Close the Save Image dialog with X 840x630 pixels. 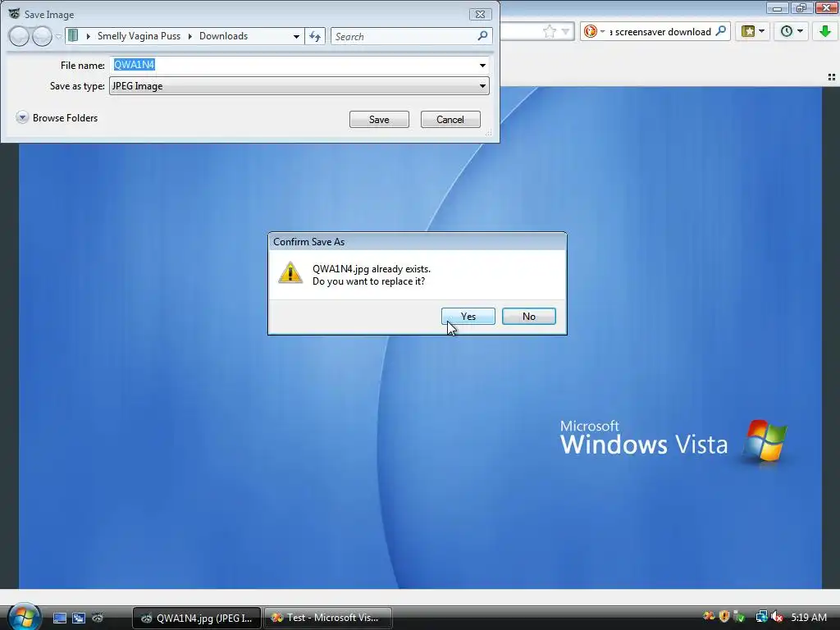[480, 15]
